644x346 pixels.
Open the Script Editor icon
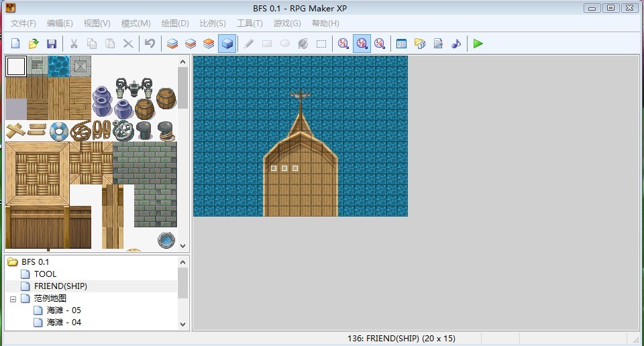pyautogui.click(x=438, y=44)
